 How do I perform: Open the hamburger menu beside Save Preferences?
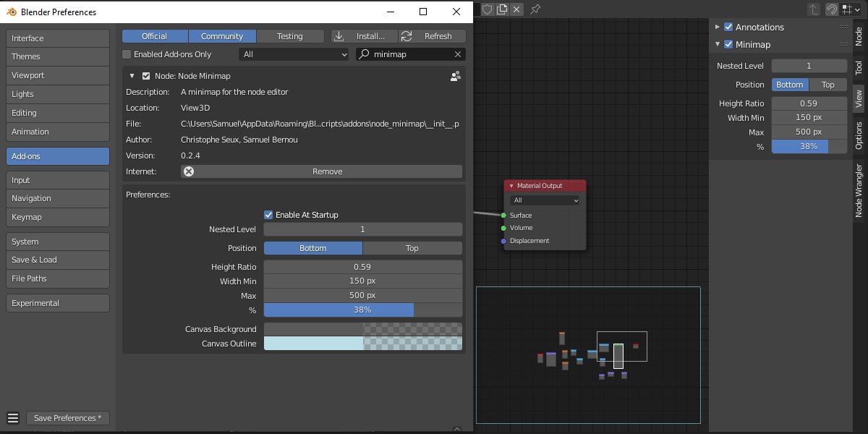point(12,418)
